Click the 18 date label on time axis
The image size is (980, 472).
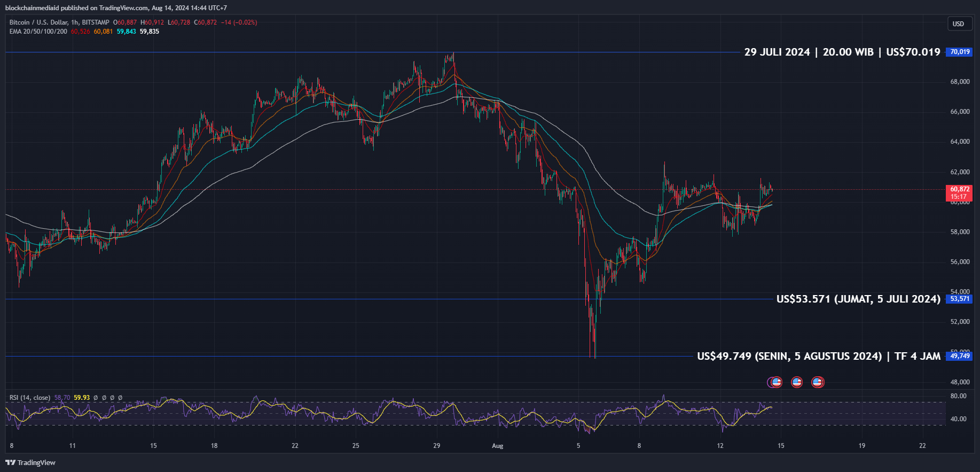pyautogui.click(x=214, y=446)
